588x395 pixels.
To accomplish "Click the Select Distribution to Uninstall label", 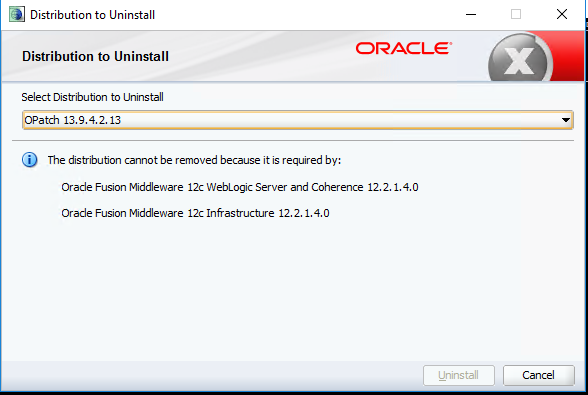I will 92,97.
